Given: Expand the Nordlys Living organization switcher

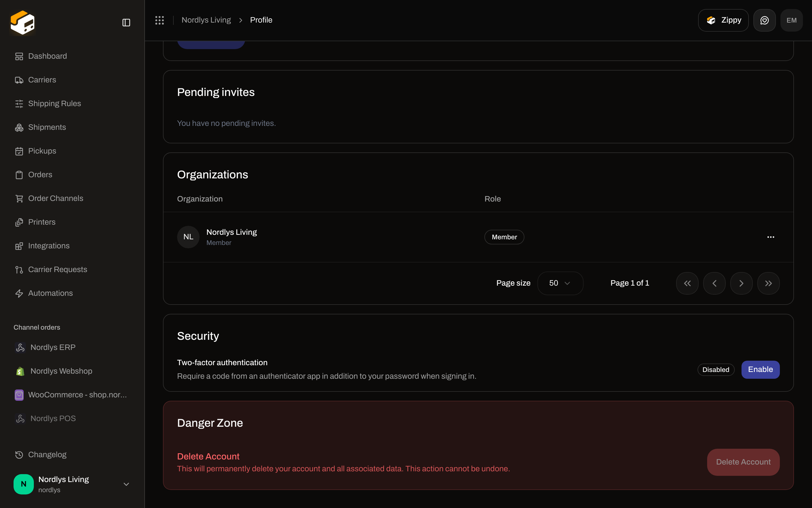Looking at the screenshot, I should pyautogui.click(x=72, y=484).
